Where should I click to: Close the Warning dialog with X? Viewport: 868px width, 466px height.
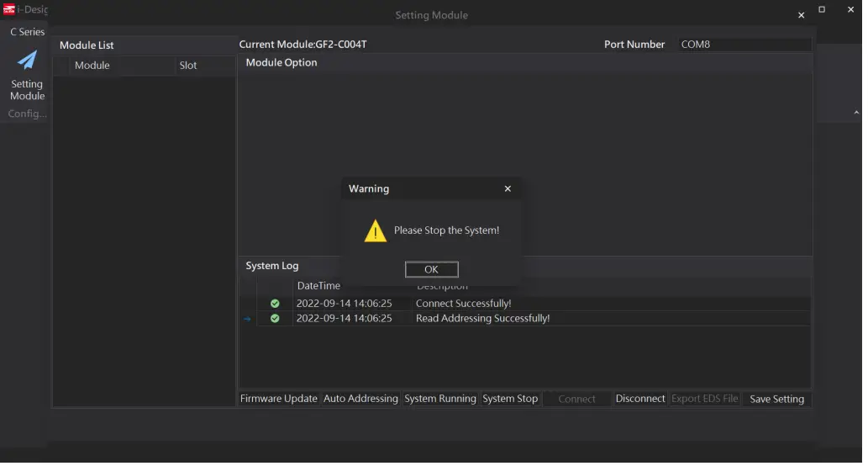click(508, 189)
